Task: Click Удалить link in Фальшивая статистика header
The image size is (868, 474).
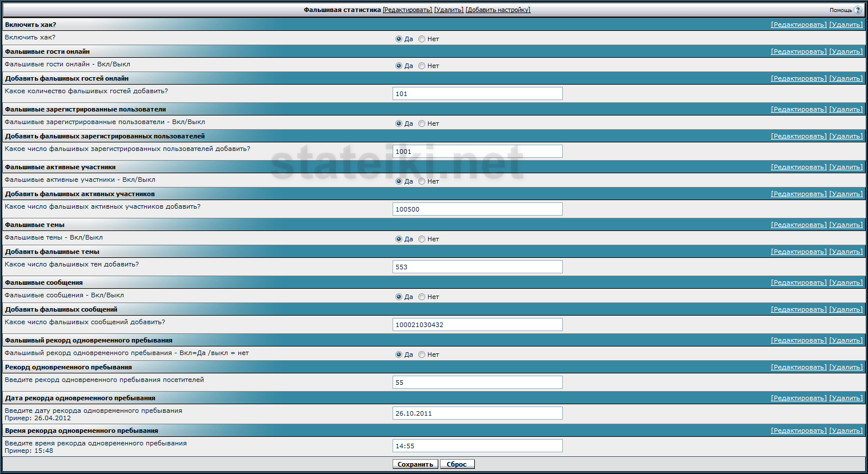Action: tap(449, 10)
